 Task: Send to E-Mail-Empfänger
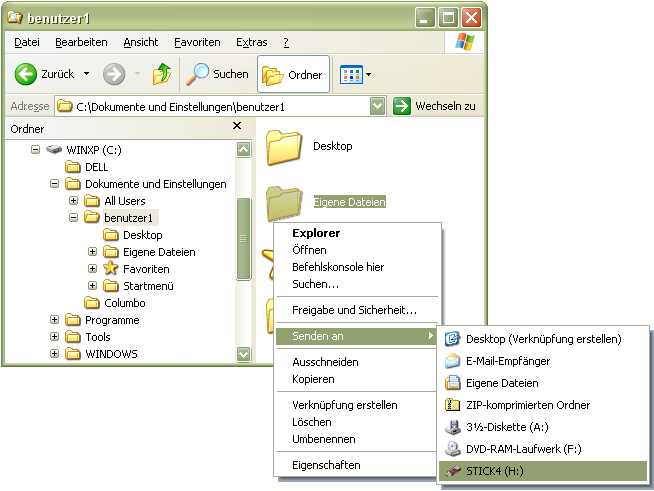543,361
